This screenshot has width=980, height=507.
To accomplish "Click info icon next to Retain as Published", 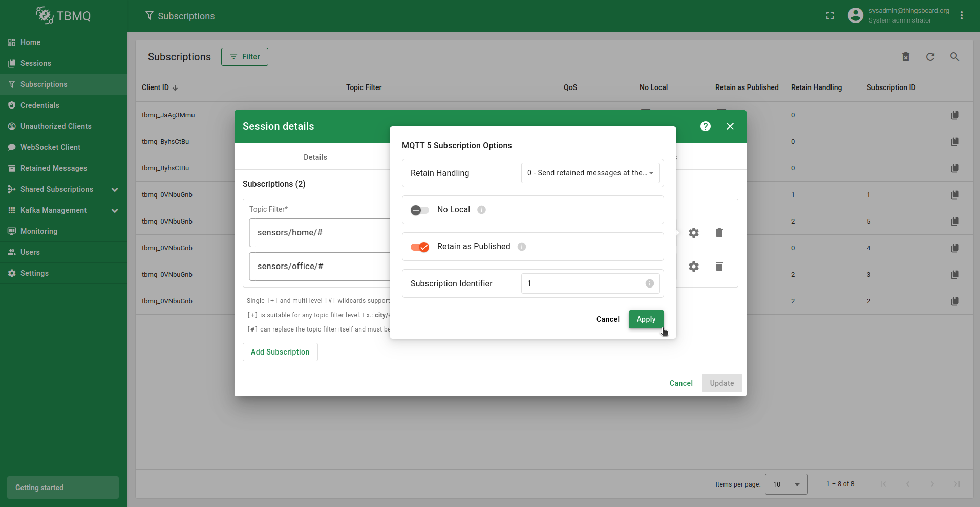I will coord(522,247).
